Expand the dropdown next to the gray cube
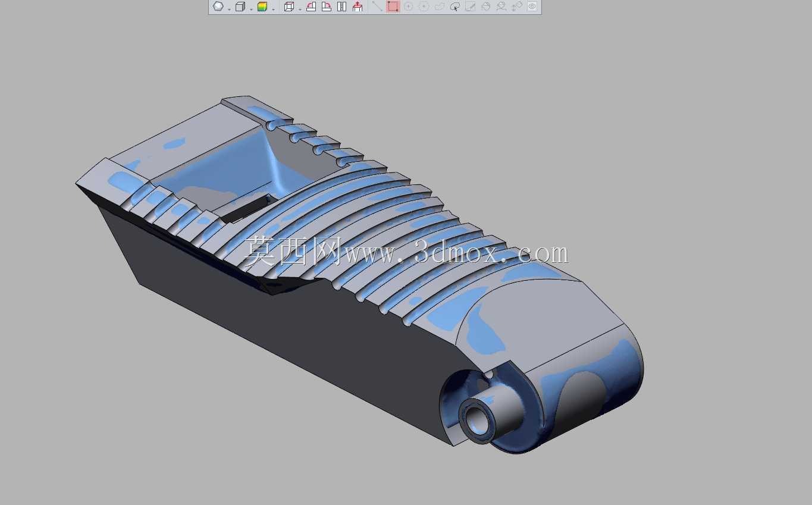This screenshot has width=812, height=505. tap(251, 9)
